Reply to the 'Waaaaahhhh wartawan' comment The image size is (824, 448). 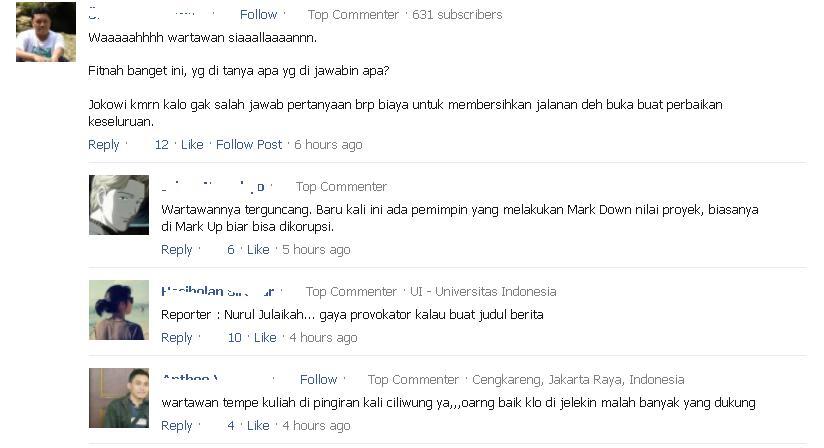(104, 144)
